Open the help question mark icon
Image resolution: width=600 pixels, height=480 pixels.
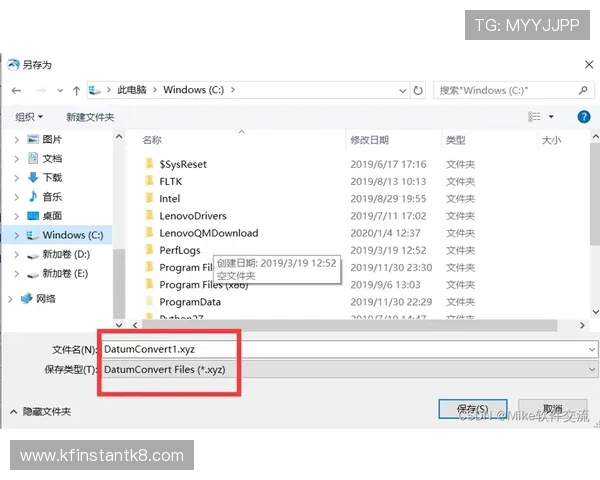click(584, 117)
